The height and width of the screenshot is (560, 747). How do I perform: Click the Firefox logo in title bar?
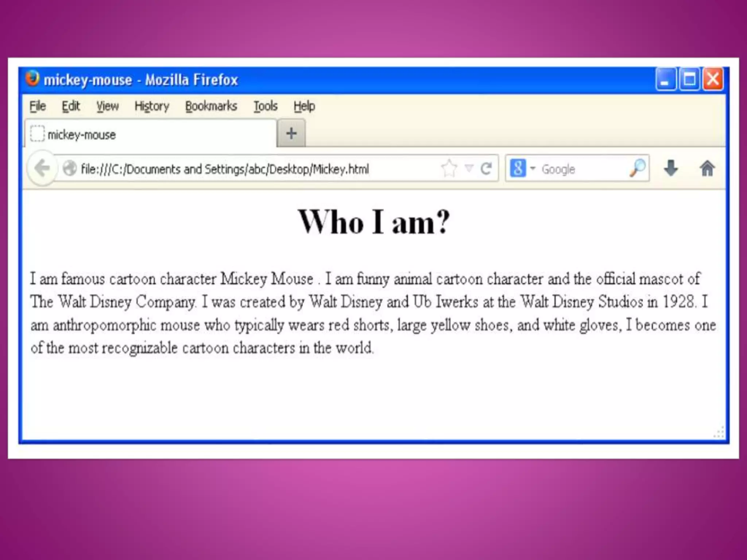(x=32, y=79)
